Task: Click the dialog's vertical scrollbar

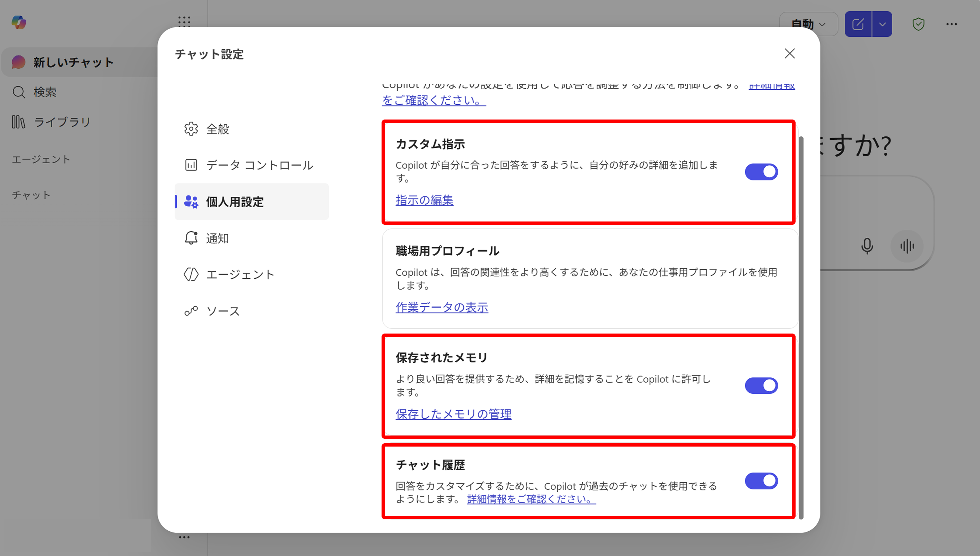Action: [800, 328]
